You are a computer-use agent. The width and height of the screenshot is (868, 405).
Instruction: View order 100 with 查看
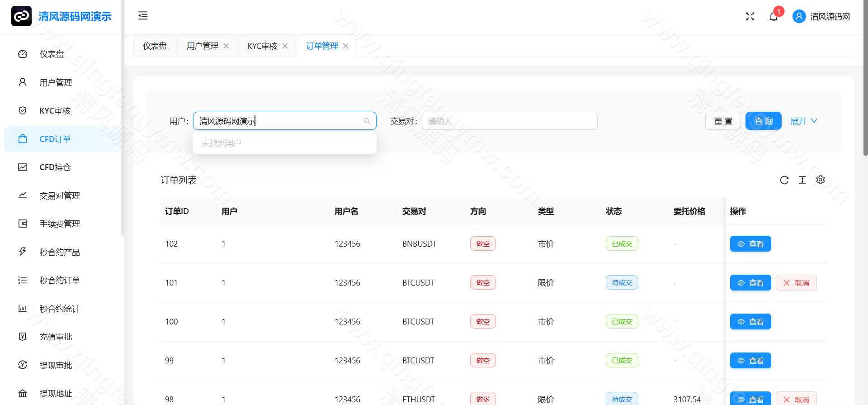coord(750,322)
